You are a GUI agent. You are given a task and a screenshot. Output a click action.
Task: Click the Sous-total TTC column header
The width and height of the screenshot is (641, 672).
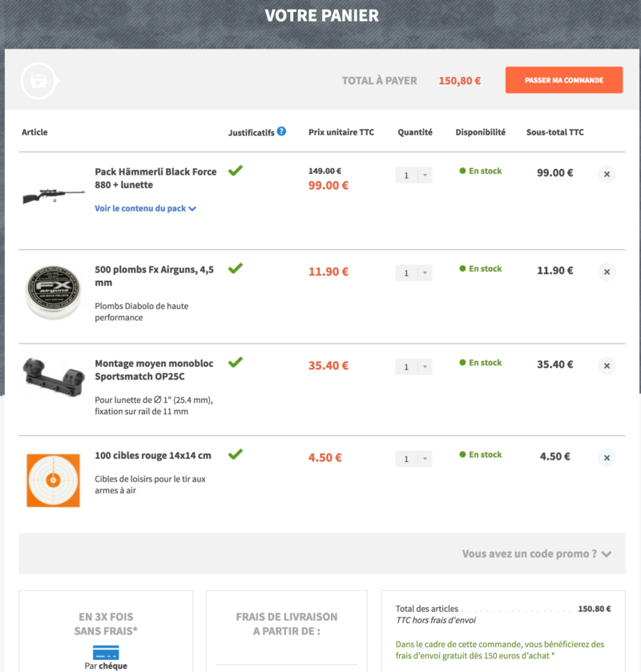tap(554, 132)
